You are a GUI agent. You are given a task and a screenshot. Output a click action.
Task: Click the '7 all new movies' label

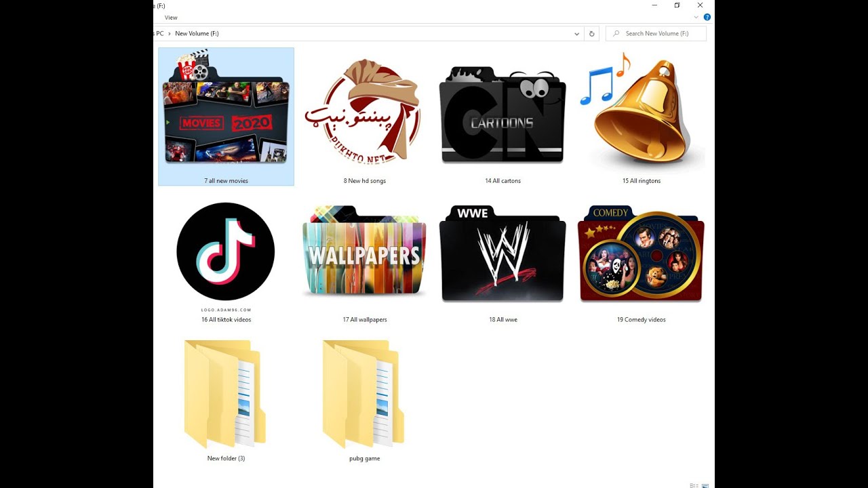coord(226,181)
